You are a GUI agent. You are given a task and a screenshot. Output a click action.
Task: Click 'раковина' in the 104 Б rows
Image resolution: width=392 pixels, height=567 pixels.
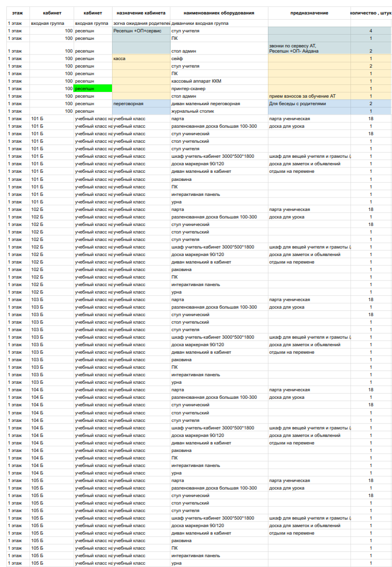(219, 451)
